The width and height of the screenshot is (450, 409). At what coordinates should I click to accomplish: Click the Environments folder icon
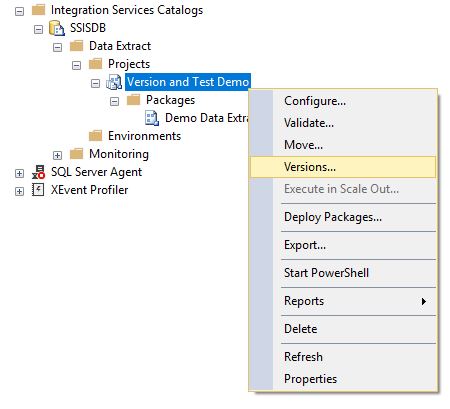95,136
